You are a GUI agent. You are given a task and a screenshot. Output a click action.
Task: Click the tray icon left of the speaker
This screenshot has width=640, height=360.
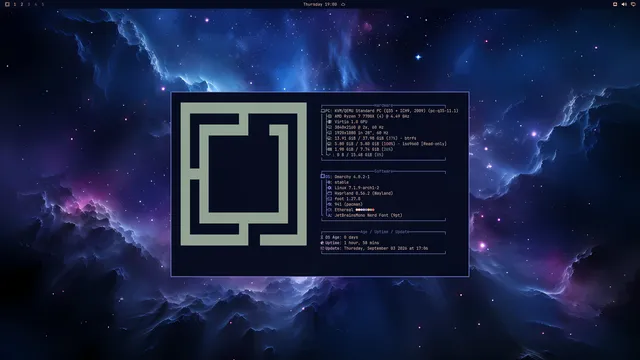click(615, 4)
